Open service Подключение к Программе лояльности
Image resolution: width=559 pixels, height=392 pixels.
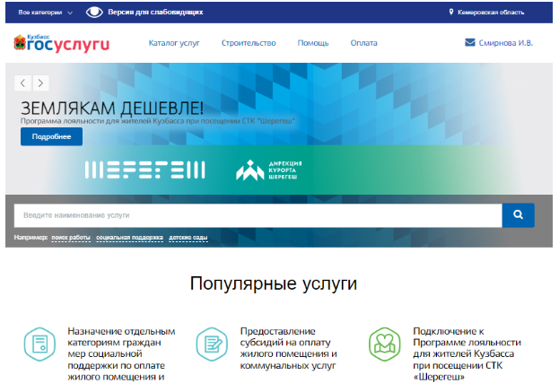[x=467, y=353]
